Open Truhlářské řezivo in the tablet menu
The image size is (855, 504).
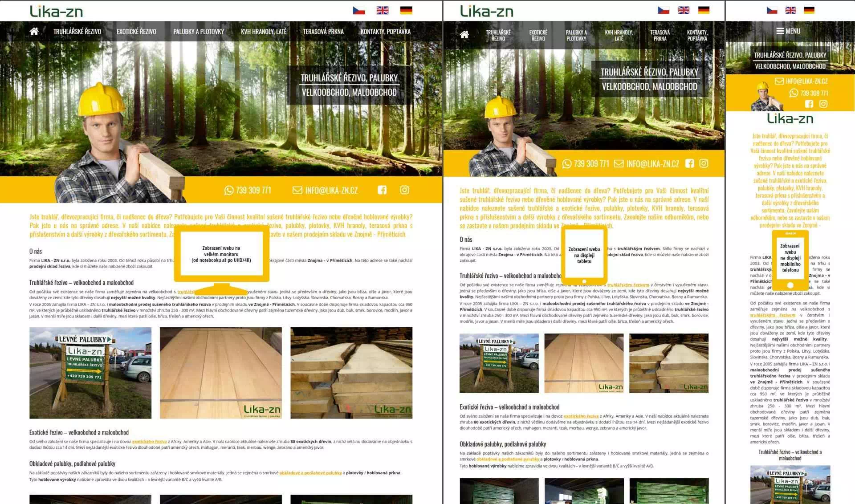[x=498, y=35]
